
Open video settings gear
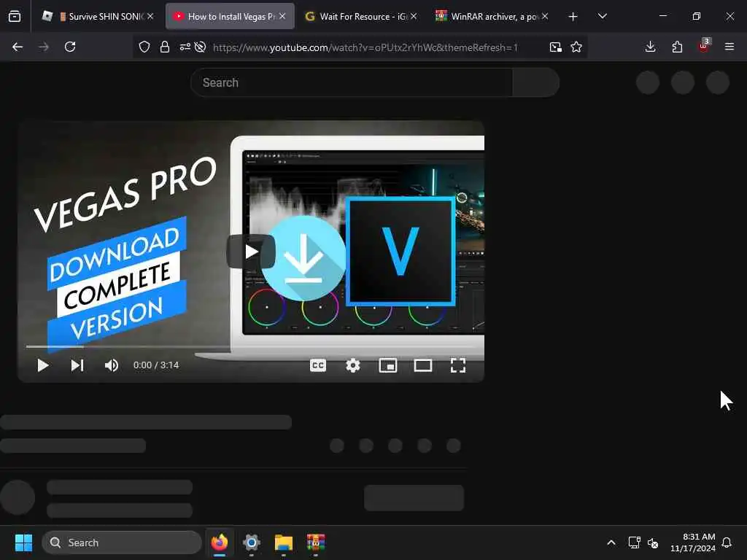click(353, 365)
